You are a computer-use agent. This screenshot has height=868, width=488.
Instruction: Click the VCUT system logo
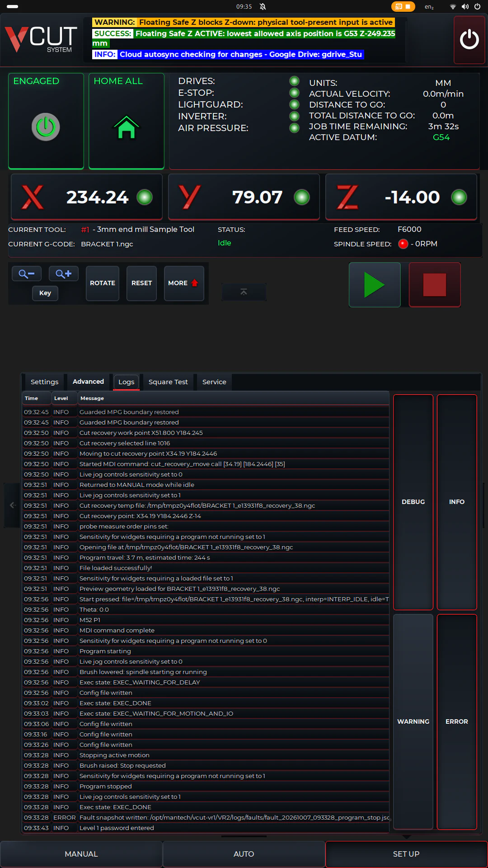click(x=41, y=39)
